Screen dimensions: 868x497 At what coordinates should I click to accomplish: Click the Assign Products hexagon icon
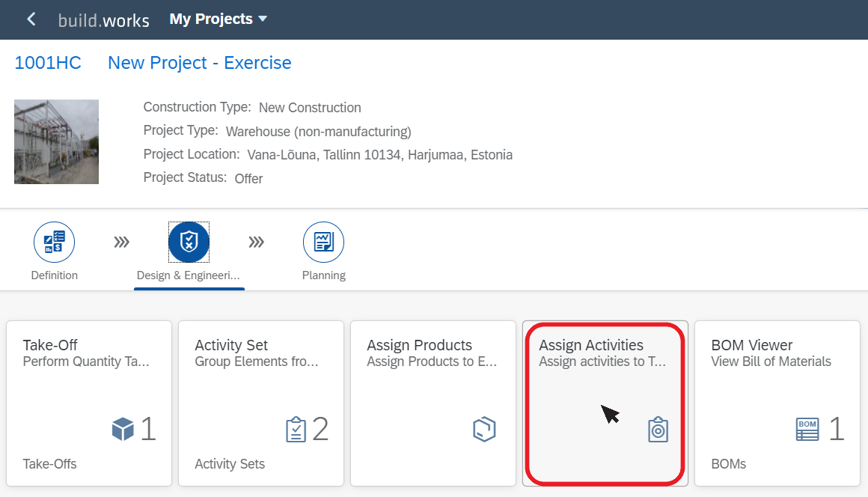[x=484, y=429]
